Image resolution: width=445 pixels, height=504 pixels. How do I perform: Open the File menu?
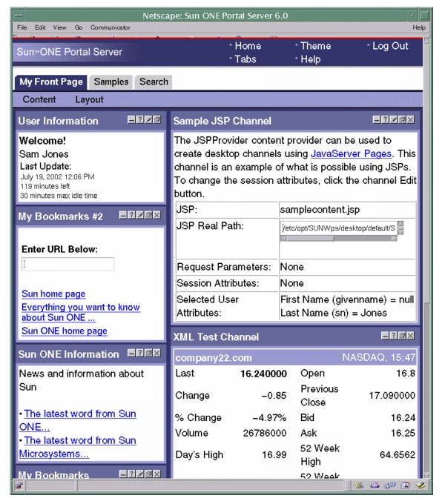point(22,27)
